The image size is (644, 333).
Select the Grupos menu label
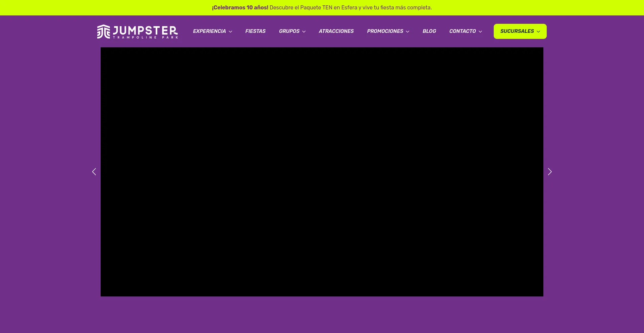tap(289, 31)
